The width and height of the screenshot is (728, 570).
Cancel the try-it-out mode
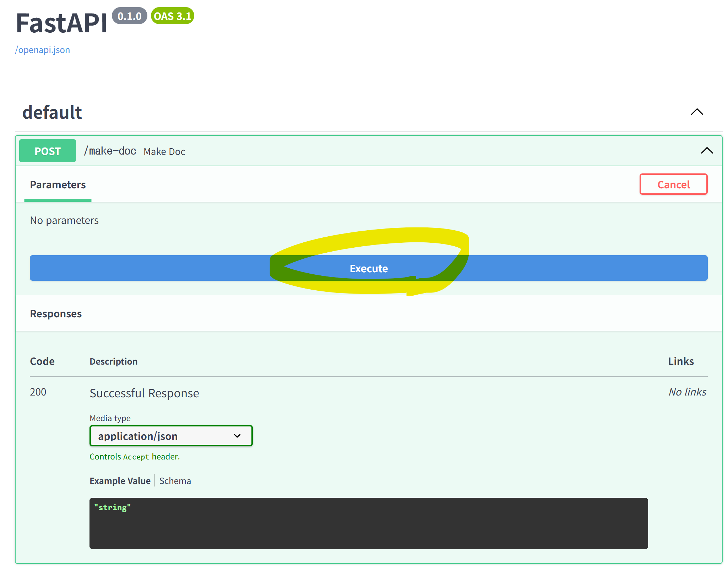pyautogui.click(x=673, y=184)
